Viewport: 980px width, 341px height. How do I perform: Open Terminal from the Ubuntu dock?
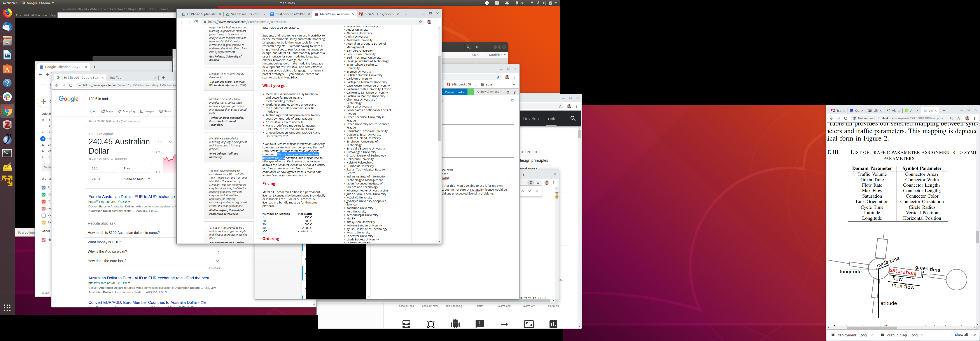[7, 153]
